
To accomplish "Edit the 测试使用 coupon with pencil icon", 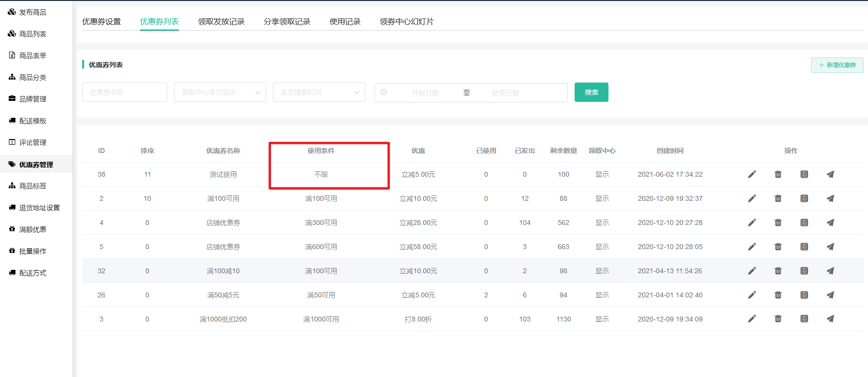I will click(x=752, y=174).
